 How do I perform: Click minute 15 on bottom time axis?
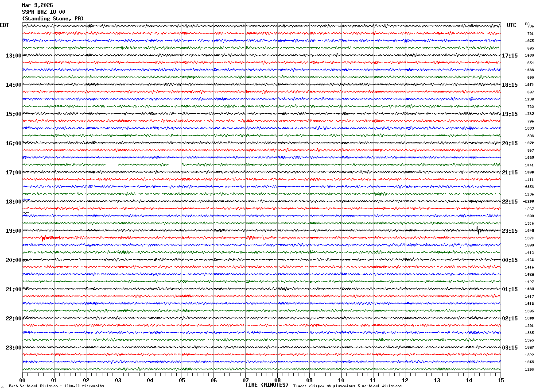[500, 380]
